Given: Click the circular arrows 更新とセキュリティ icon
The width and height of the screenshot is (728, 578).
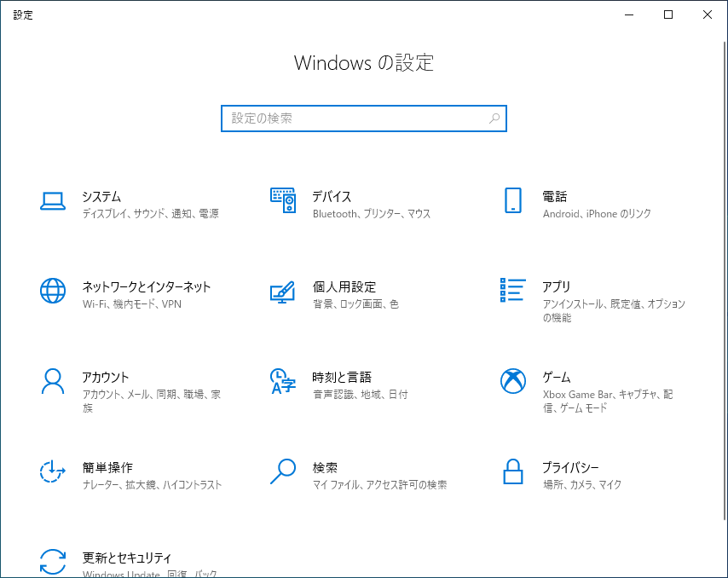Looking at the screenshot, I should [x=53, y=562].
